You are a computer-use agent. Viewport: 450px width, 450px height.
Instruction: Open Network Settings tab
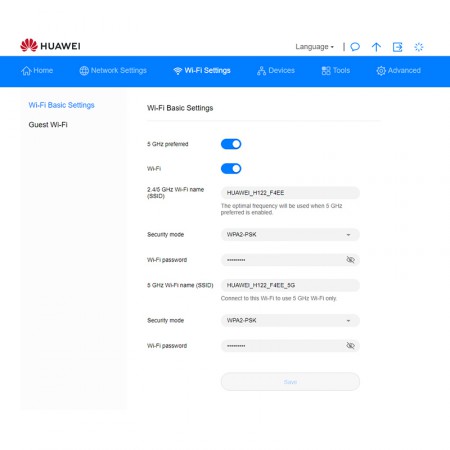(x=113, y=71)
